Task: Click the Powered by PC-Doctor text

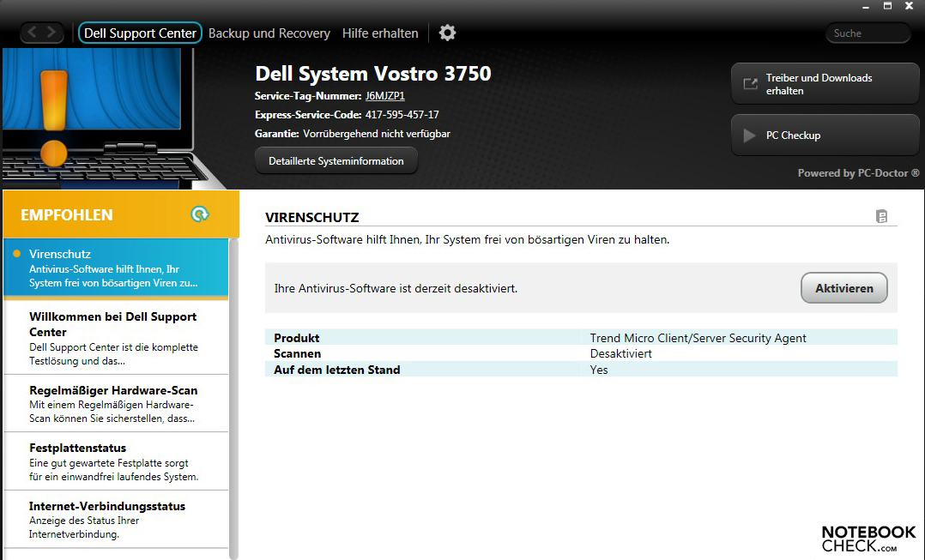Action: click(x=858, y=172)
